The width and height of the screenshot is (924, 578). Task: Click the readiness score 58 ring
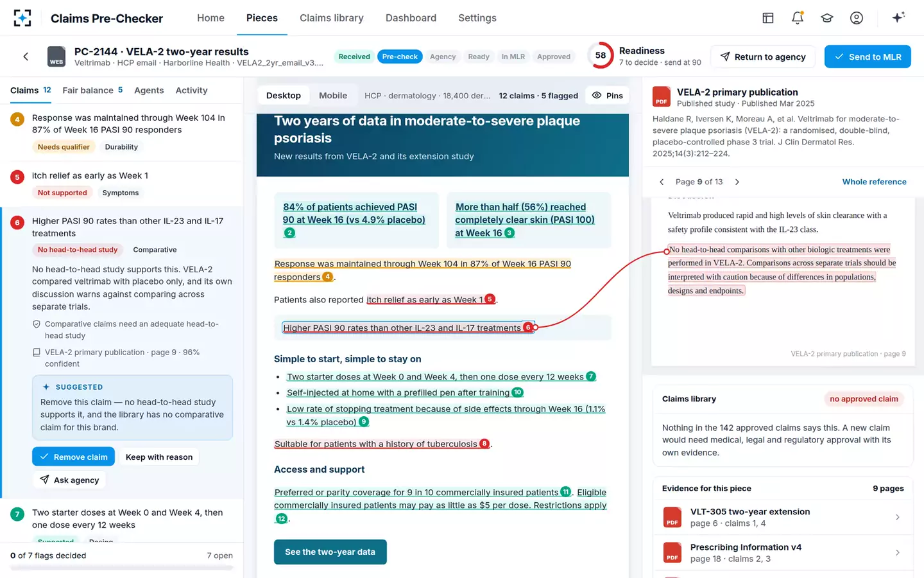point(601,56)
